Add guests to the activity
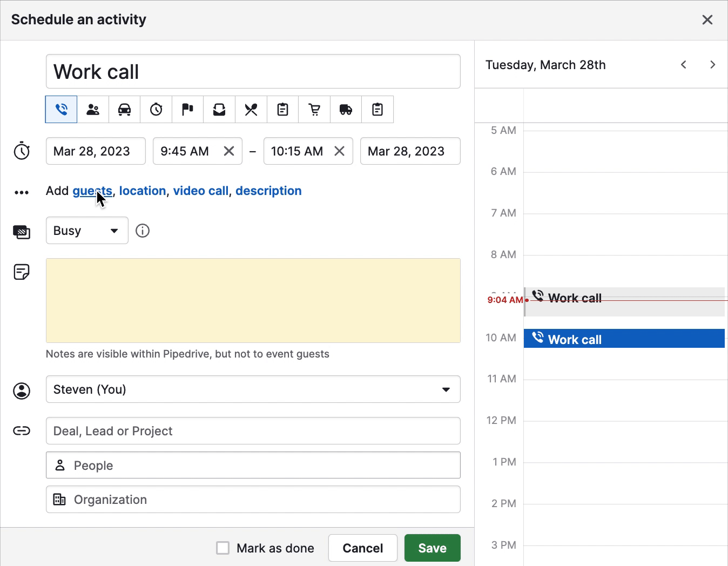The height and width of the screenshot is (566, 728). click(92, 191)
